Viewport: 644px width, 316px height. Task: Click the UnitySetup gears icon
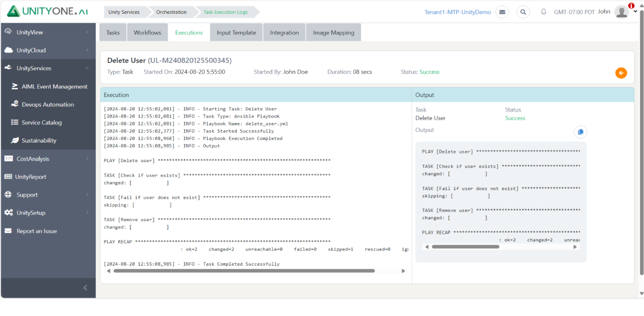pos(9,212)
